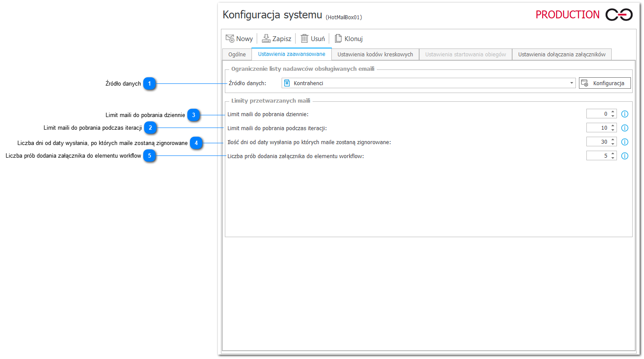Show info for daily mail limit
Viewport: 644px width, 359px height.
coord(625,114)
